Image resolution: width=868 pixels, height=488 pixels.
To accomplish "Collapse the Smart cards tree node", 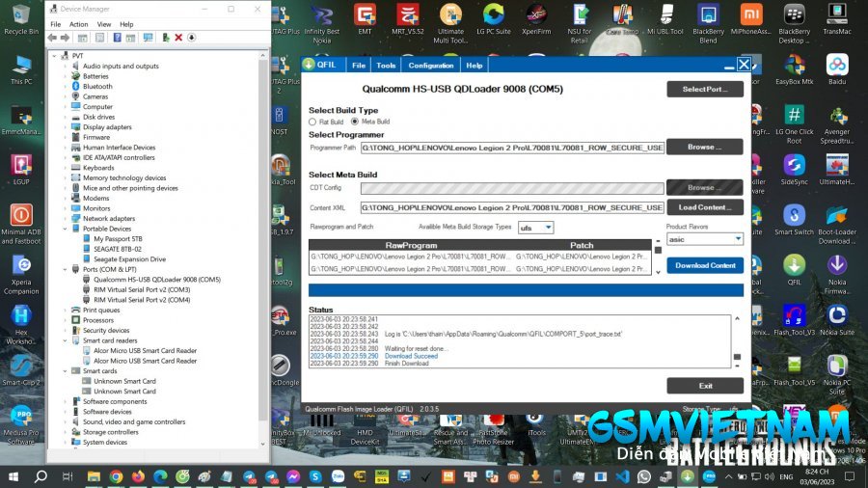I will point(66,371).
